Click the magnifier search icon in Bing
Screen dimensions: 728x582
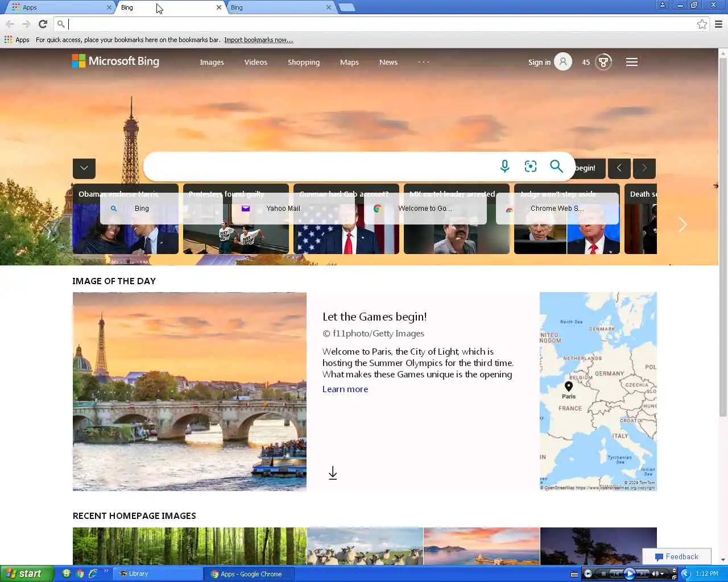point(556,166)
